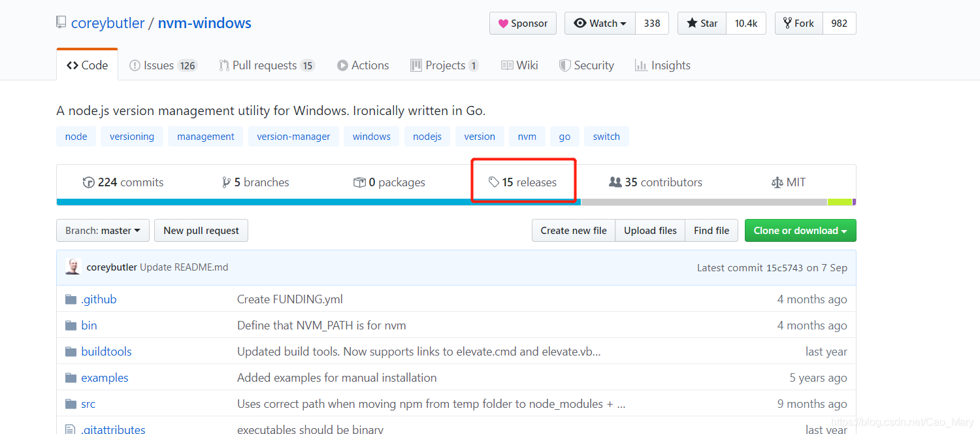Select the nvm topic tag
Screen dimensions: 980x434
527,137
